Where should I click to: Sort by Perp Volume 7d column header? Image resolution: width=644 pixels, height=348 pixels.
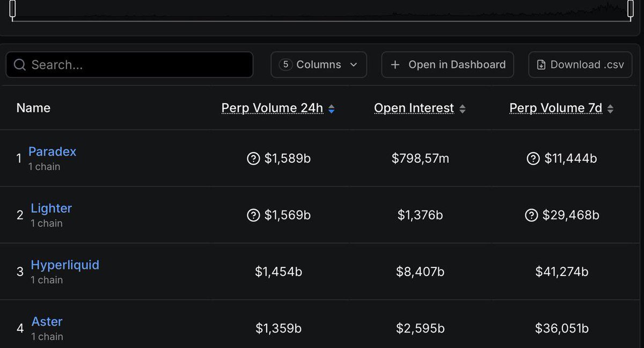tap(555, 108)
